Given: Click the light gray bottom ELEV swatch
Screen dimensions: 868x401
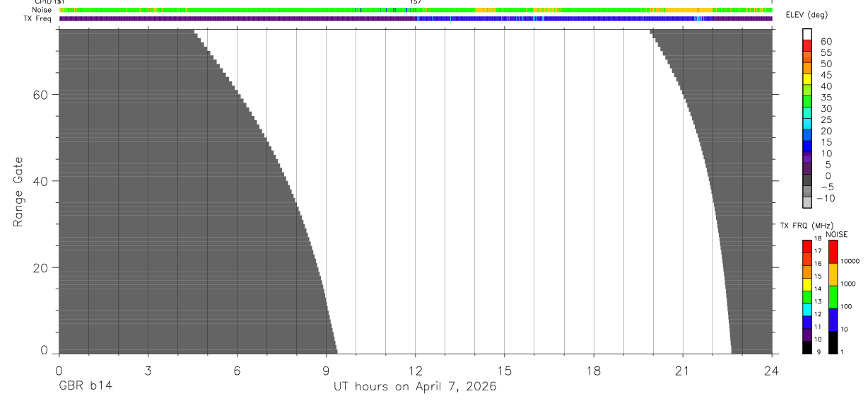Looking at the screenshot, I should [807, 202].
